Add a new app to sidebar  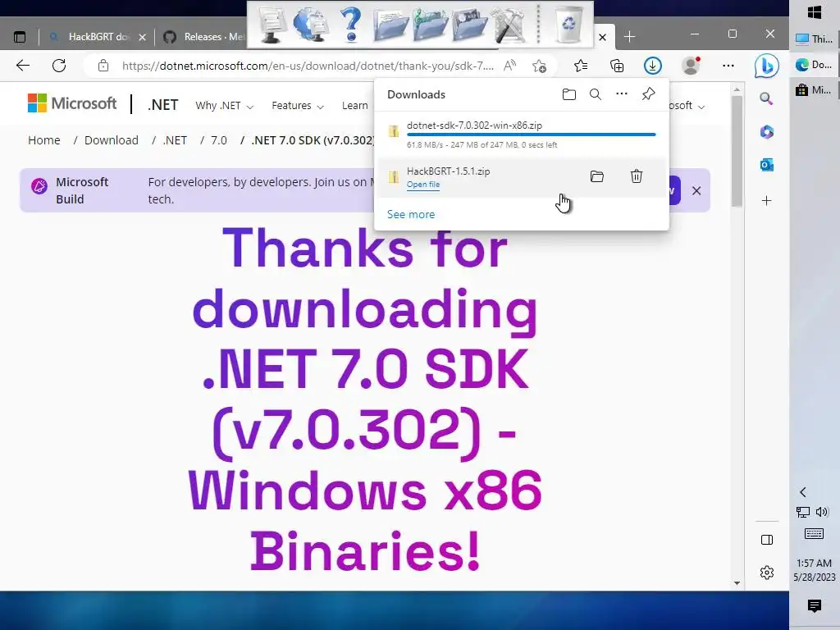pos(767,201)
